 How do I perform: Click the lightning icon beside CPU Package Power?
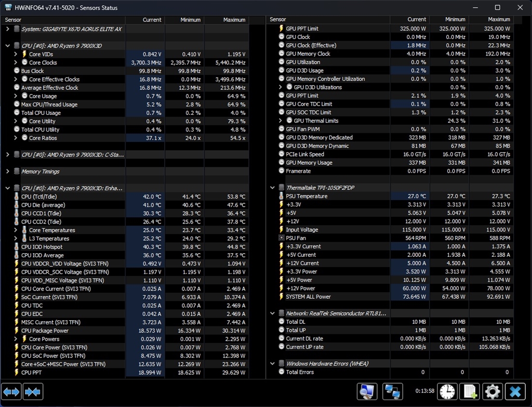[17, 331]
